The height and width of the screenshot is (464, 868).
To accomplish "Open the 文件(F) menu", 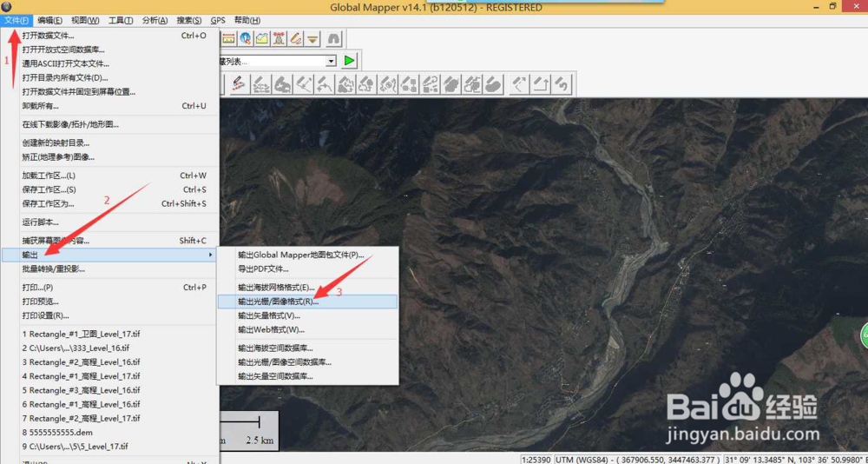I will [x=16, y=21].
